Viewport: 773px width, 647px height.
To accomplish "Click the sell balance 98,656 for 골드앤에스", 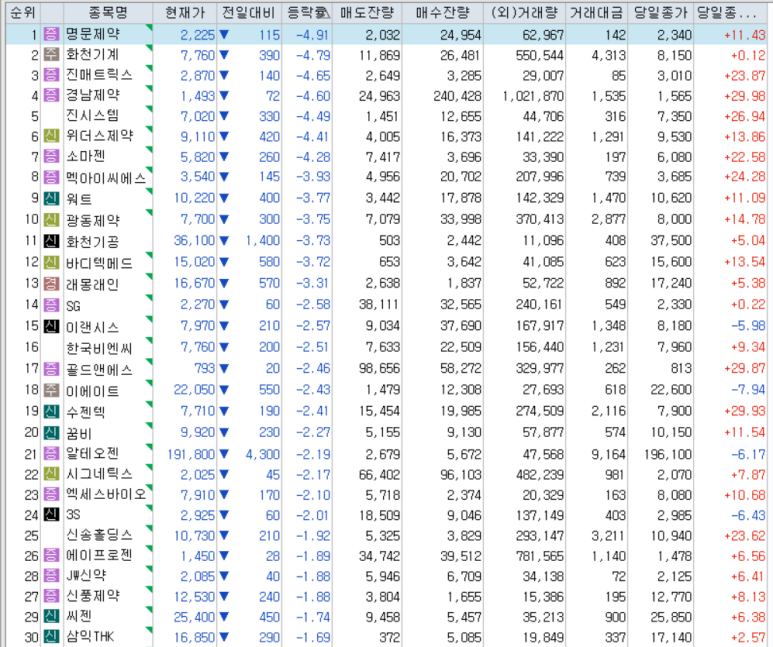I will [x=380, y=368].
